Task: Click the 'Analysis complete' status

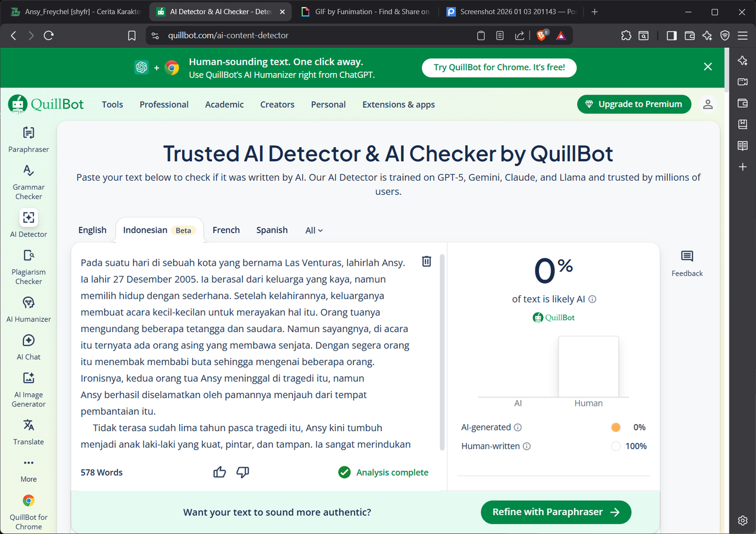Action: tap(383, 472)
